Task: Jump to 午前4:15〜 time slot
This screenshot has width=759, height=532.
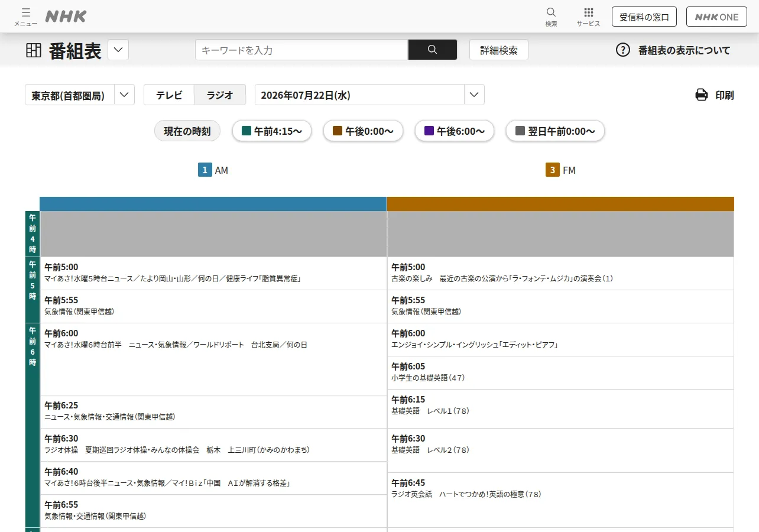Action: 272,131
